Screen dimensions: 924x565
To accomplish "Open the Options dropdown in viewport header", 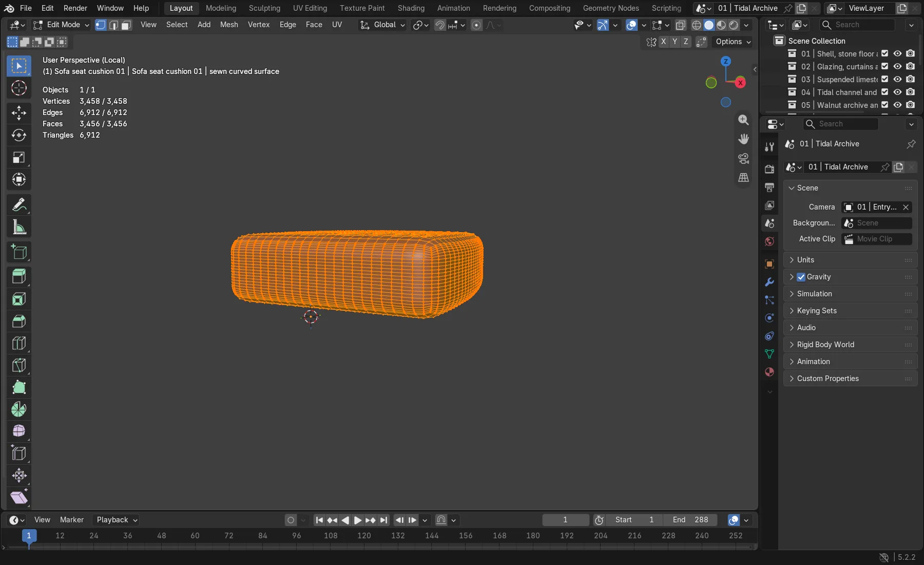I will [733, 42].
